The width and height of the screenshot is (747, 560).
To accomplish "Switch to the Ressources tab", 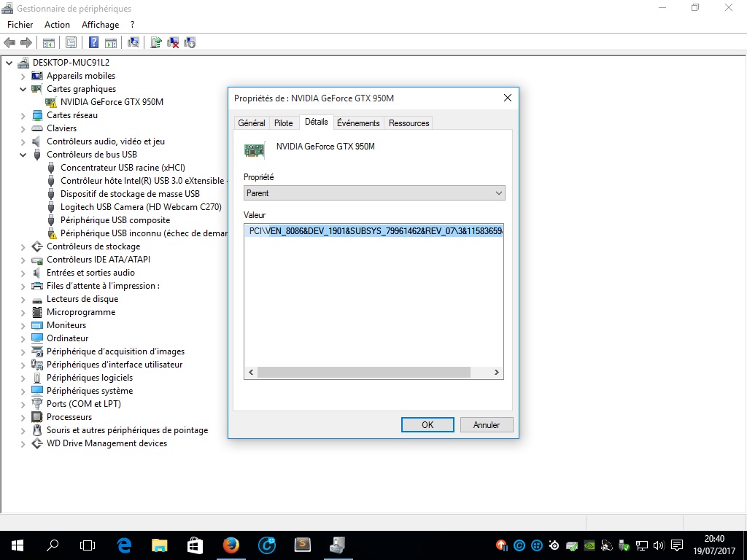I will (x=409, y=122).
